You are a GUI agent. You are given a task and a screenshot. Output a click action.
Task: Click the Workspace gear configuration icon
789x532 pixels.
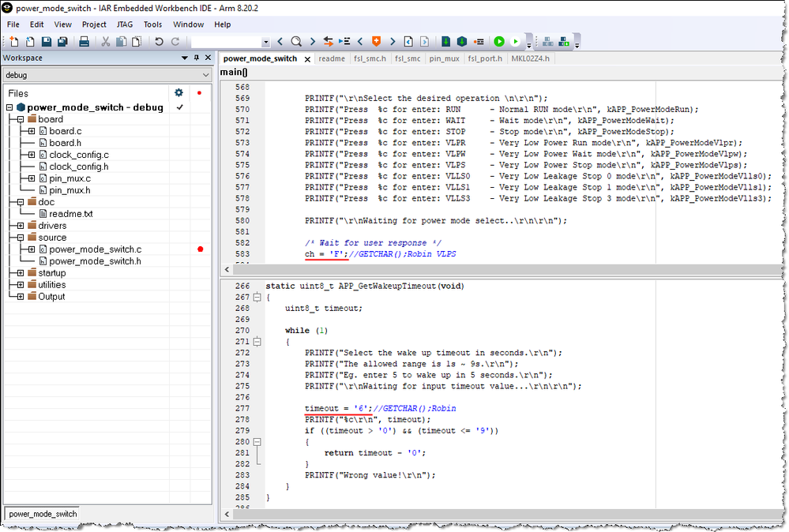(x=178, y=92)
